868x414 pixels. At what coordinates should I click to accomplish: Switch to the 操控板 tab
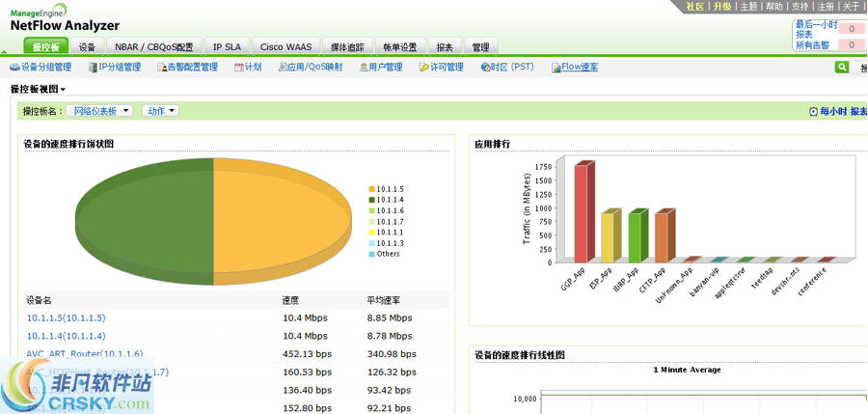[x=46, y=47]
